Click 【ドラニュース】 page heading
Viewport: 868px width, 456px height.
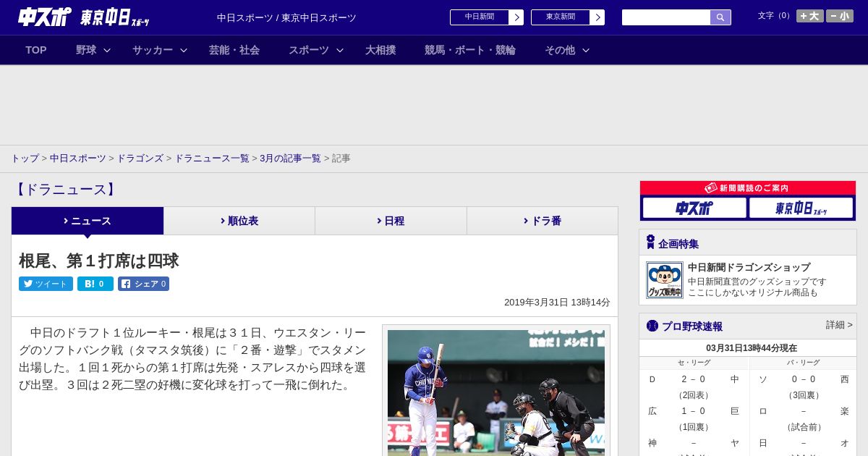click(x=65, y=190)
